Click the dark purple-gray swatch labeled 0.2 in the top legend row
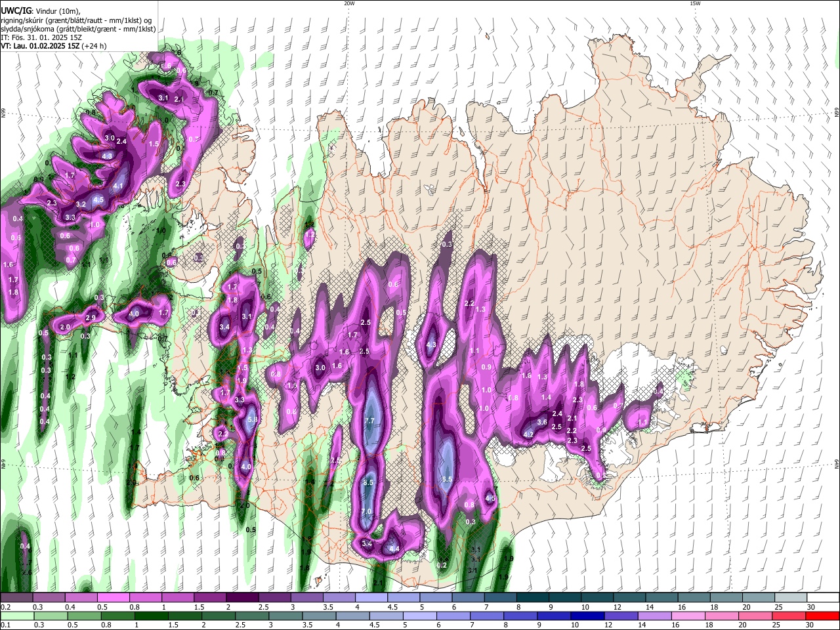The height and width of the screenshot is (630, 840). (x=16, y=598)
